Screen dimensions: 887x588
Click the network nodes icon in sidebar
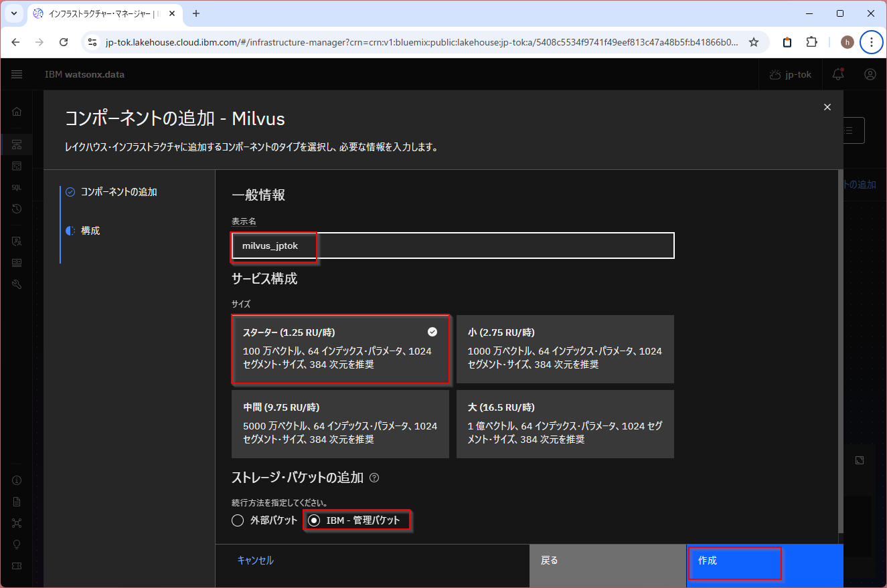tap(17, 522)
